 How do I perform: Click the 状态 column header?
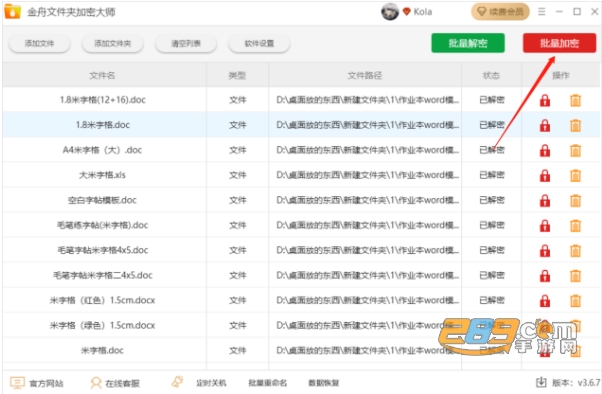click(x=491, y=75)
